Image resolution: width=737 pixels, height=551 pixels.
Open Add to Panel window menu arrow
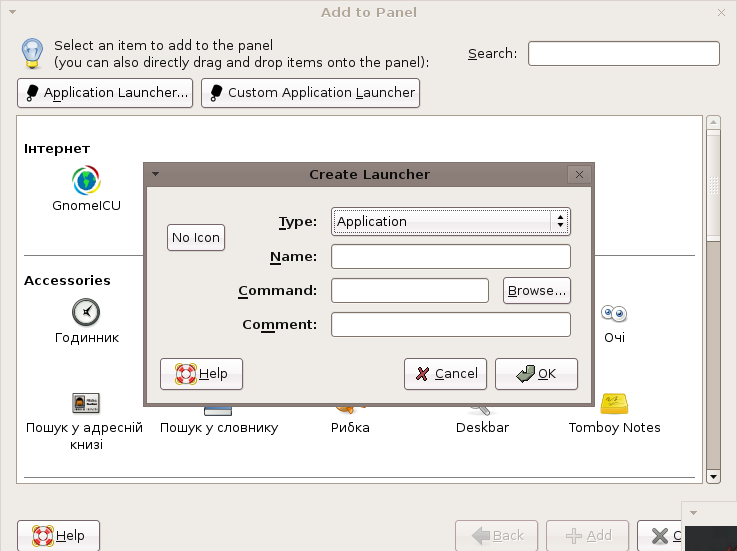(11, 12)
